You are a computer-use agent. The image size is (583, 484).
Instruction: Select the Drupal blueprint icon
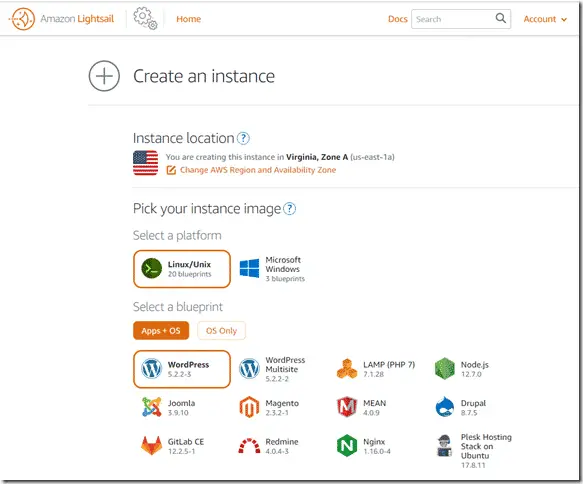click(445, 407)
